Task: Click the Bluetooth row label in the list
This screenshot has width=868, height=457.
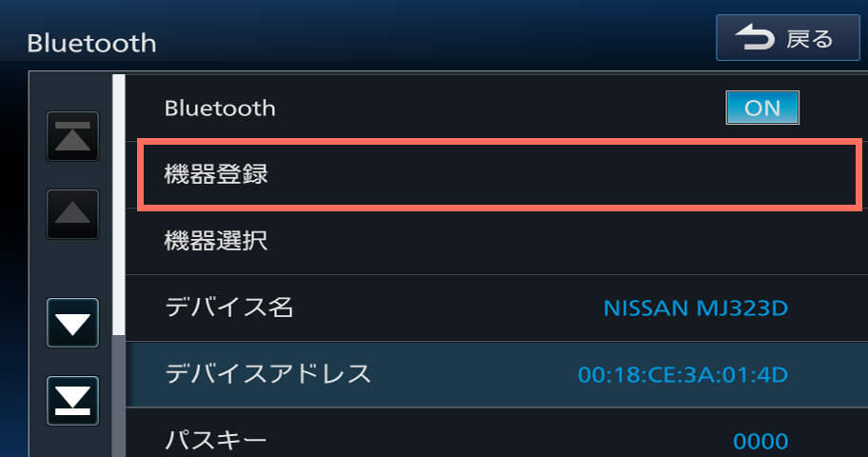Action: click(220, 109)
